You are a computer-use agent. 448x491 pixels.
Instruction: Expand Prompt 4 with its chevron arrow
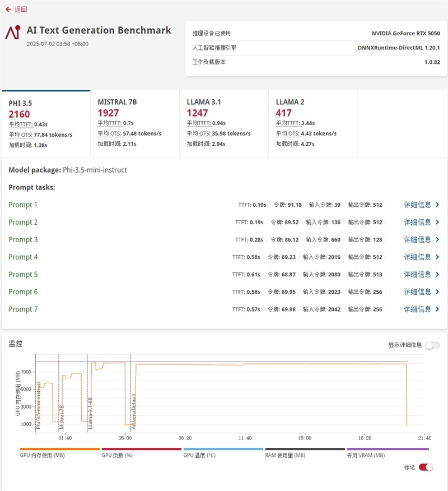(437, 257)
